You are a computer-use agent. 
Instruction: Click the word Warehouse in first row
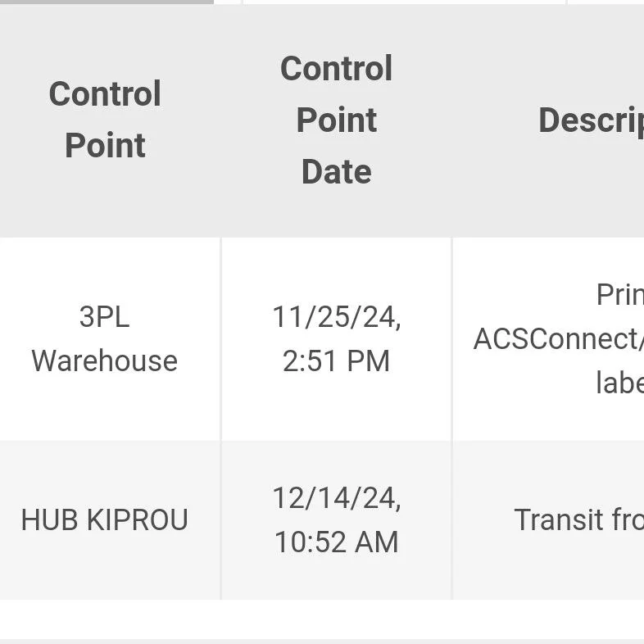click(x=105, y=361)
